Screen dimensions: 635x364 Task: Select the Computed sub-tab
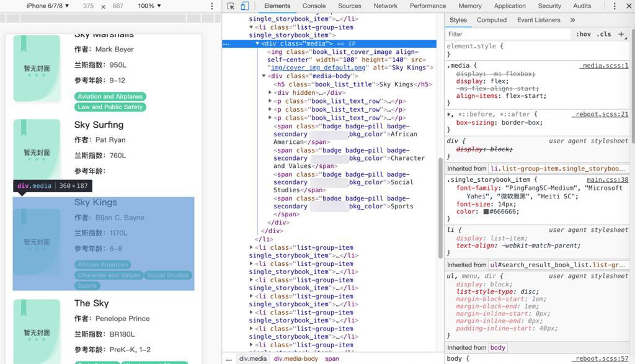(492, 20)
